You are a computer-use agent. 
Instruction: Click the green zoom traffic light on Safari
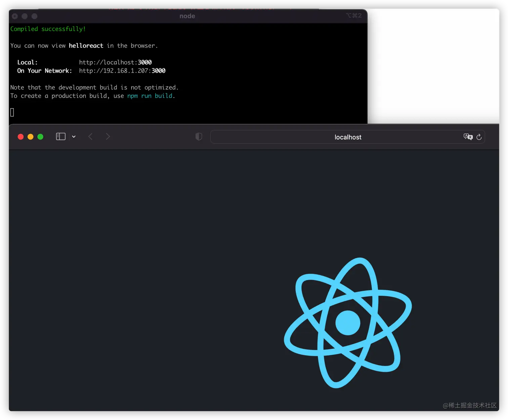click(40, 136)
